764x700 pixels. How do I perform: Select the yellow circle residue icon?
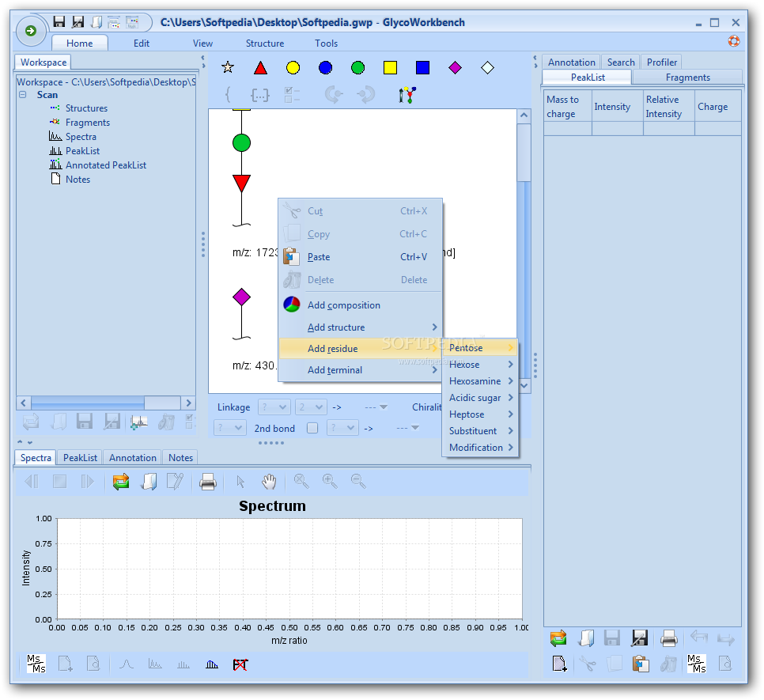[x=293, y=68]
